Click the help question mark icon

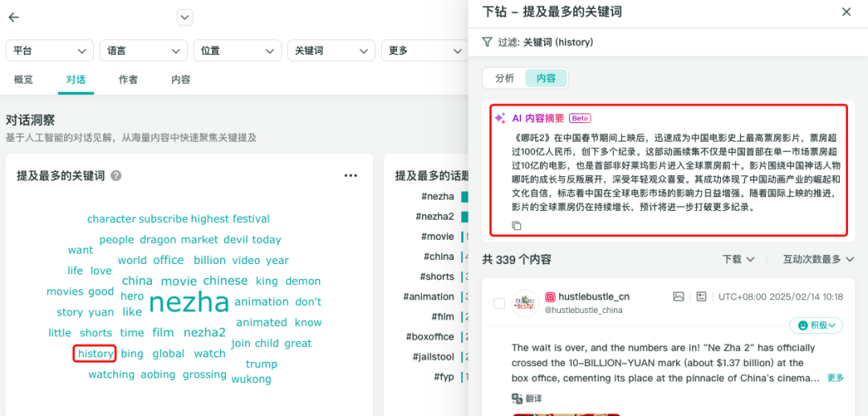pos(116,175)
